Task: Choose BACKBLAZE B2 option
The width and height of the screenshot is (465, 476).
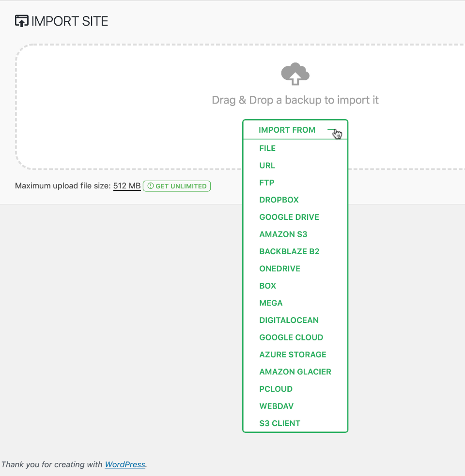Action: (289, 252)
